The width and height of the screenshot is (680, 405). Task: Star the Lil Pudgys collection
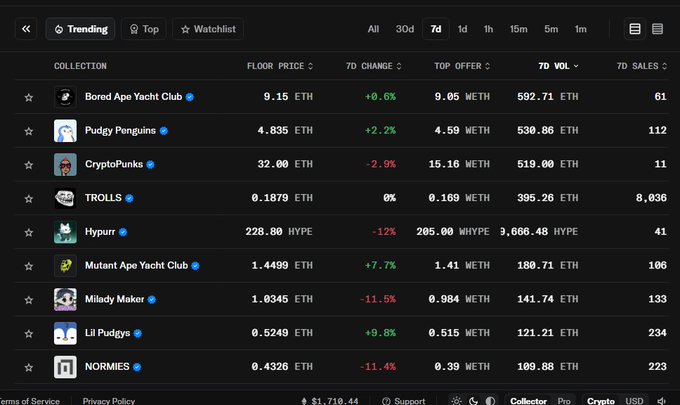[x=29, y=333]
